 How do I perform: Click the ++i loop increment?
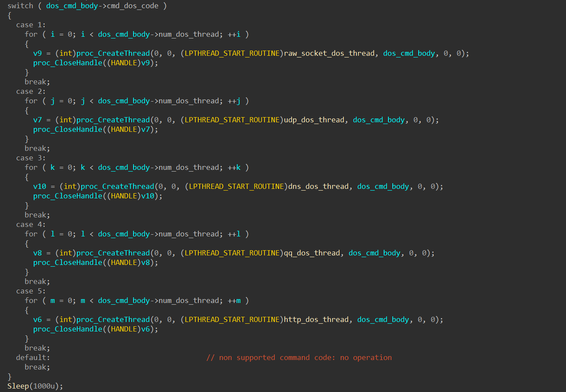click(234, 34)
